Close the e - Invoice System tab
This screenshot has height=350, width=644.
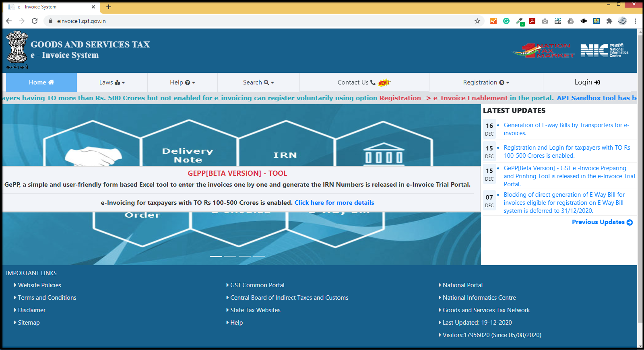[93, 7]
